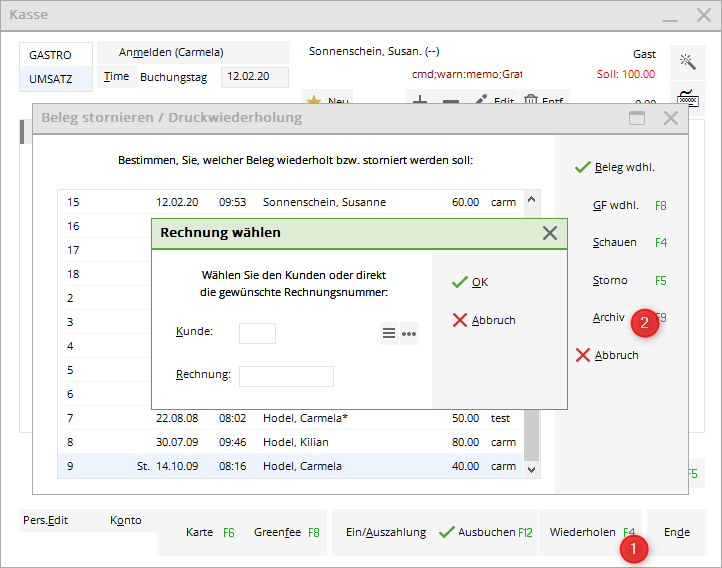
Task: Click the hamburger list icon beside Kunde
Action: (389, 334)
